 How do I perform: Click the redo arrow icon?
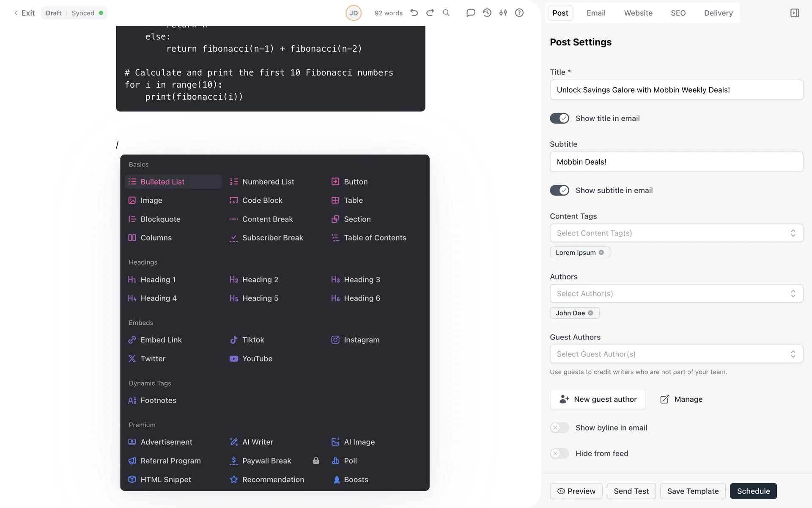(x=430, y=13)
